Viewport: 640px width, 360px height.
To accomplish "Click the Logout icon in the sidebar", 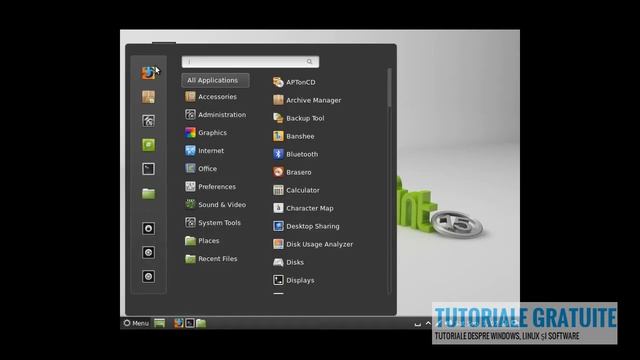I will click(148, 252).
